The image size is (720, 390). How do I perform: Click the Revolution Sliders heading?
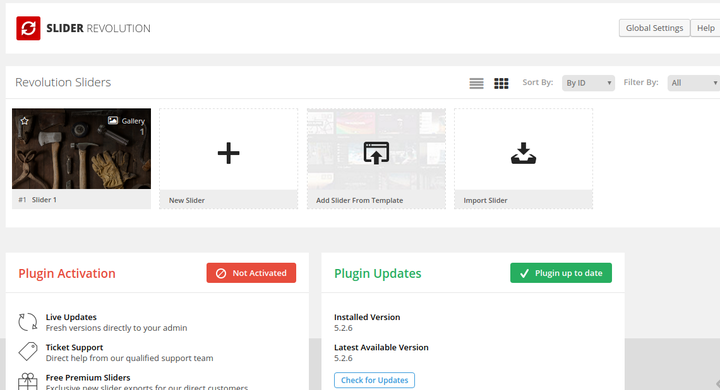63,82
